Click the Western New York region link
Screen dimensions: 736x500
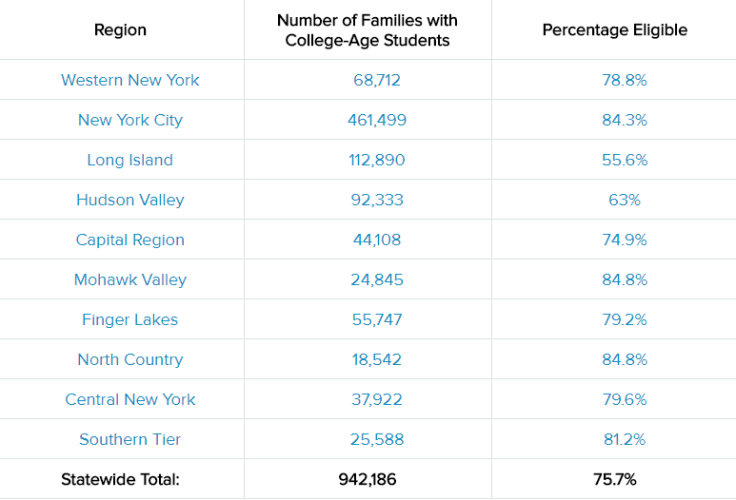[x=130, y=80]
